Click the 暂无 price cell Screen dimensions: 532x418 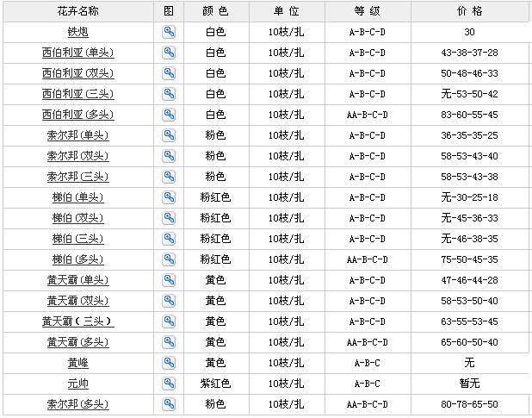click(469, 384)
